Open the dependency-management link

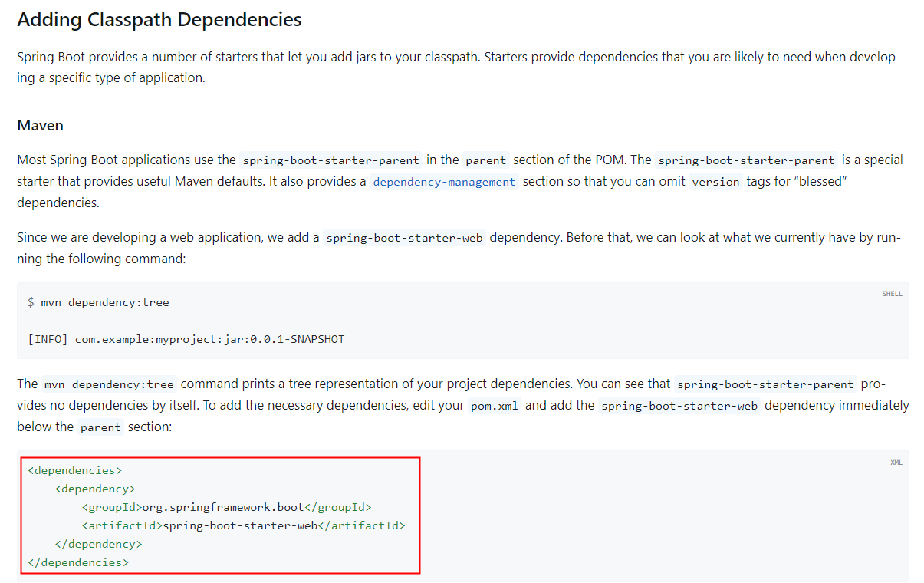[x=444, y=182]
